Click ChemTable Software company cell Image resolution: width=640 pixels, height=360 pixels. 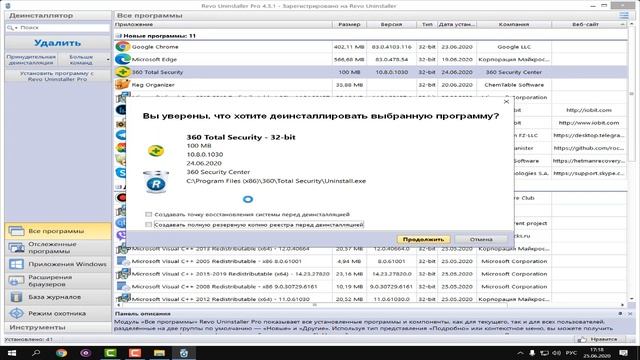[x=514, y=85]
